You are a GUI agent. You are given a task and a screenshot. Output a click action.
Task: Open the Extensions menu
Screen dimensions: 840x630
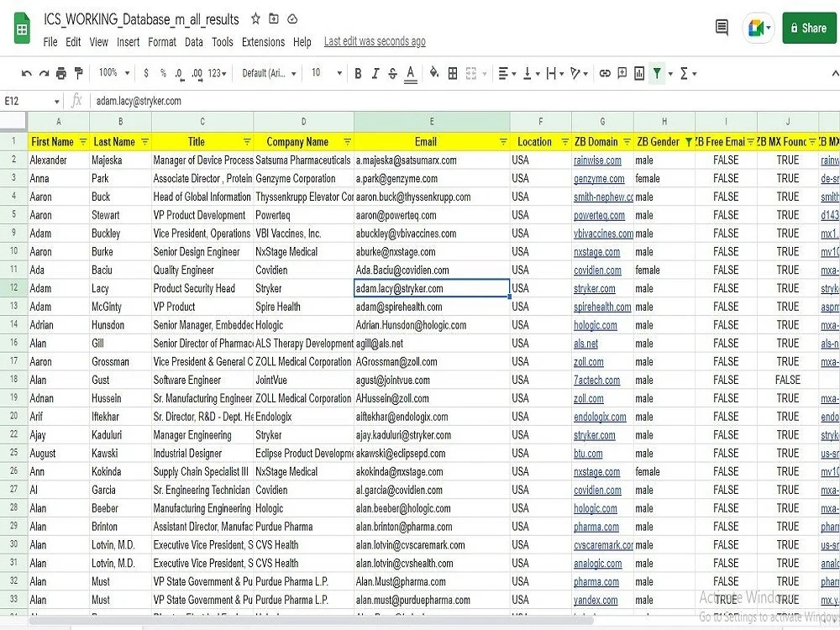point(263,42)
